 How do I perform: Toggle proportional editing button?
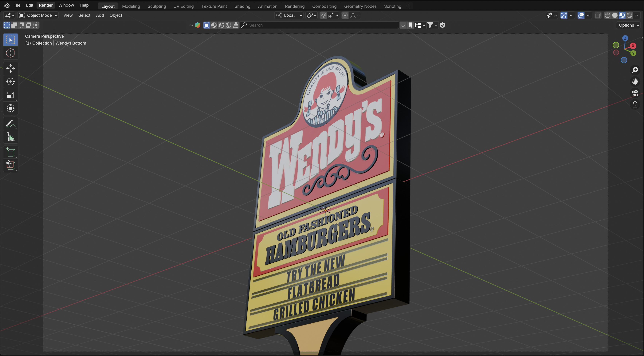tap(345, 15)
